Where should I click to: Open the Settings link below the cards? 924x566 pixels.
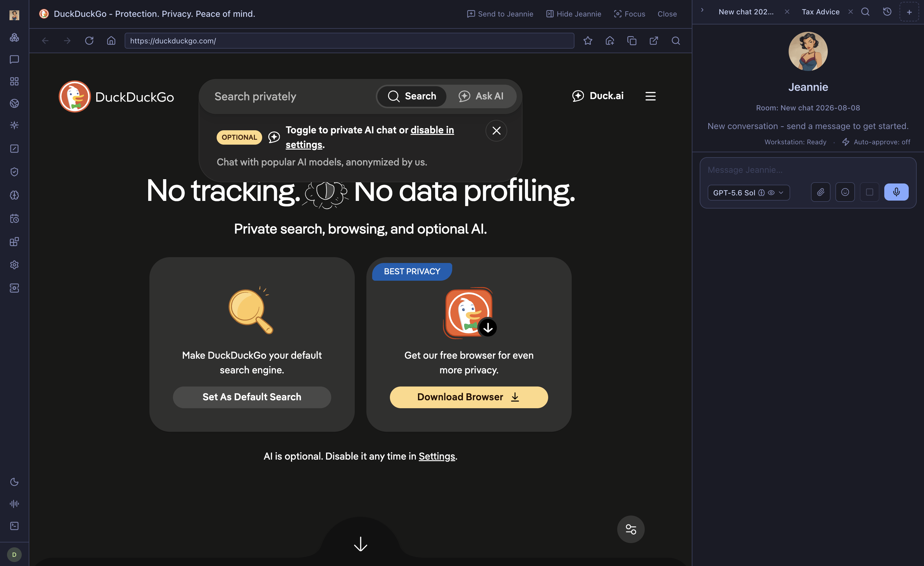pos(437,456)
